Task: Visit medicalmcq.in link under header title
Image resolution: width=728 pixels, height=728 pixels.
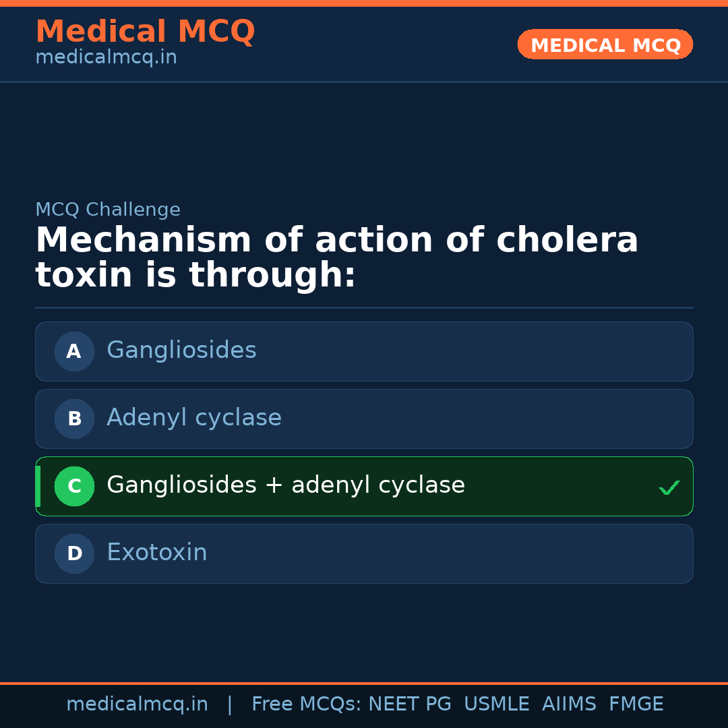Action: click(x=106, y=58)
